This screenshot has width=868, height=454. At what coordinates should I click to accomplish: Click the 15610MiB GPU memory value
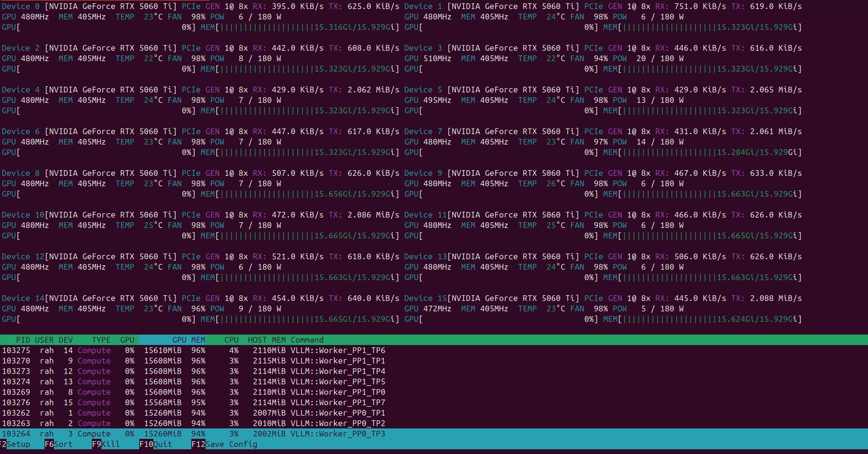[x=163, y=350]
